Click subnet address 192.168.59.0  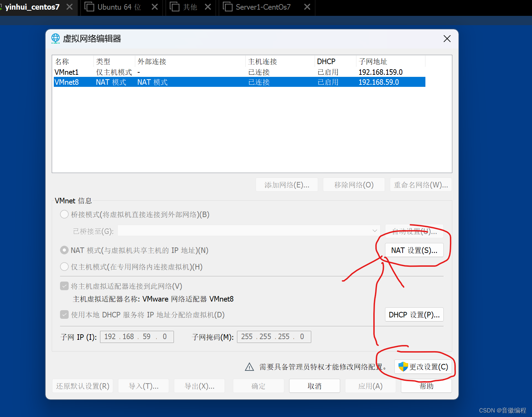378,82
